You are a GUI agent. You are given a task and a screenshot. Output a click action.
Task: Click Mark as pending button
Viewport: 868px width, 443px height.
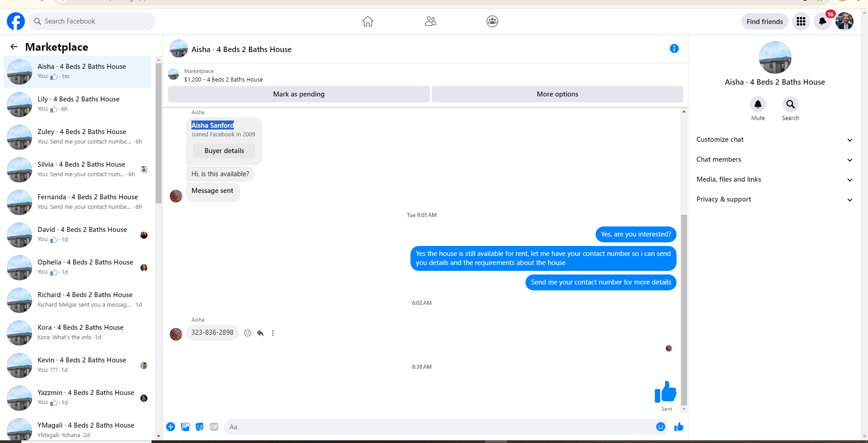(299, 94)
